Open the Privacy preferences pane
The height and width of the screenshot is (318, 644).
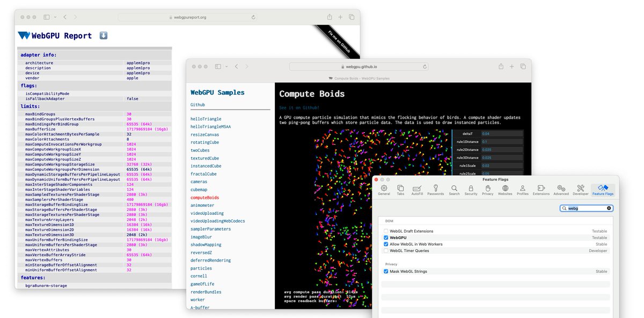487,190
